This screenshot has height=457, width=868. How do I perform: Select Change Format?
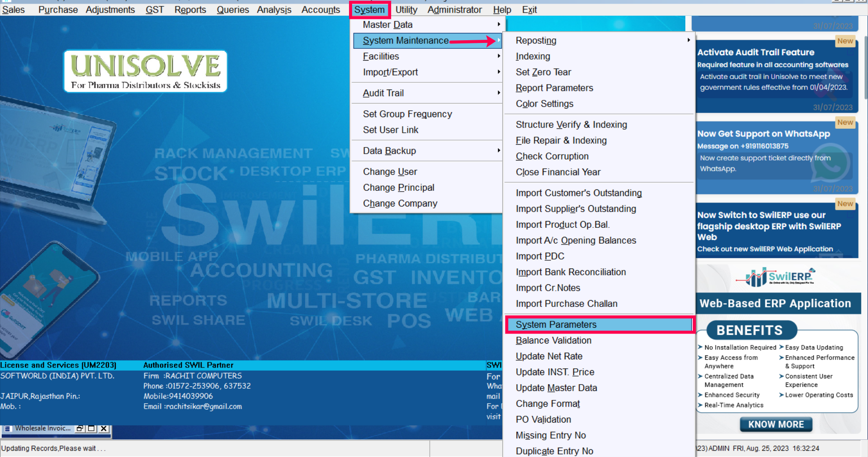[599, 404]
